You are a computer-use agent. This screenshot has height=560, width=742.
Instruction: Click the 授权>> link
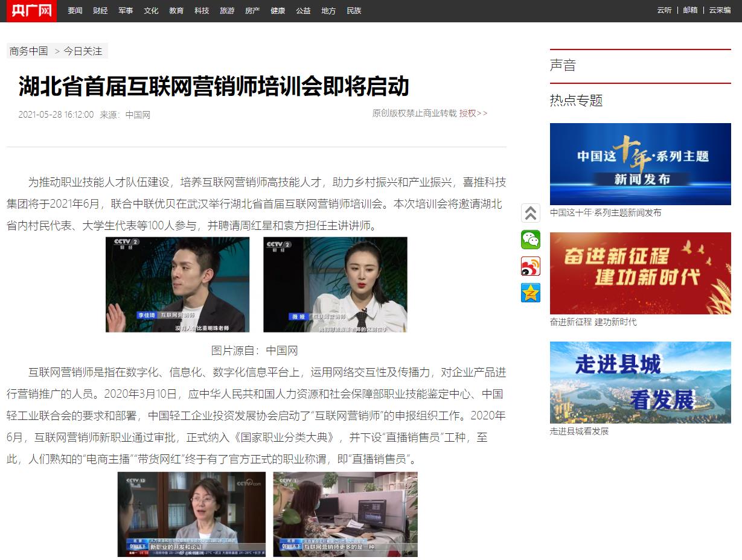473,113
